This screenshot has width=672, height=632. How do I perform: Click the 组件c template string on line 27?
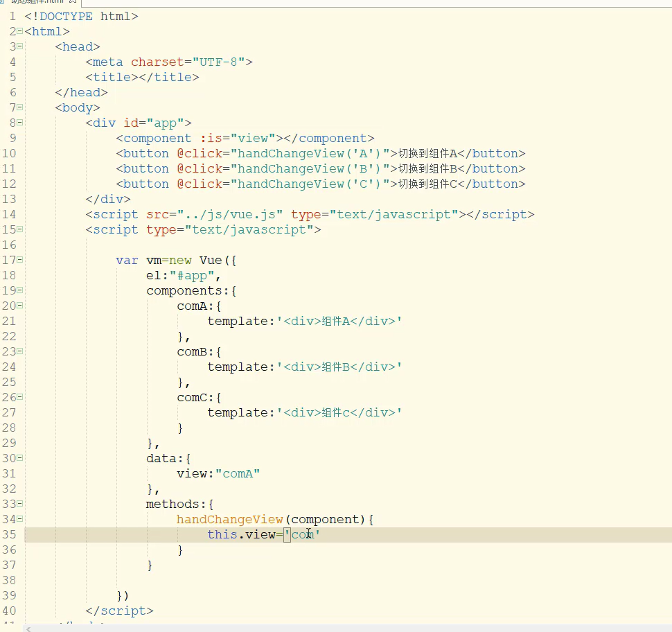(339, 412)
